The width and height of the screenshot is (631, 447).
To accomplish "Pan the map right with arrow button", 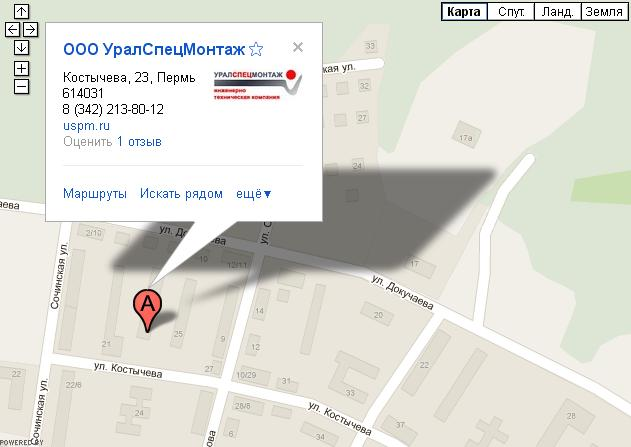I will pos(31,30).
